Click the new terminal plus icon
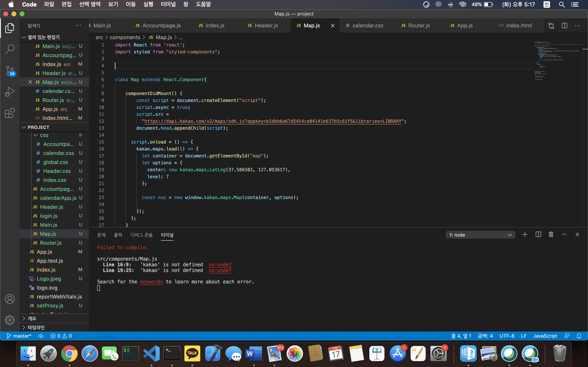 525,234
